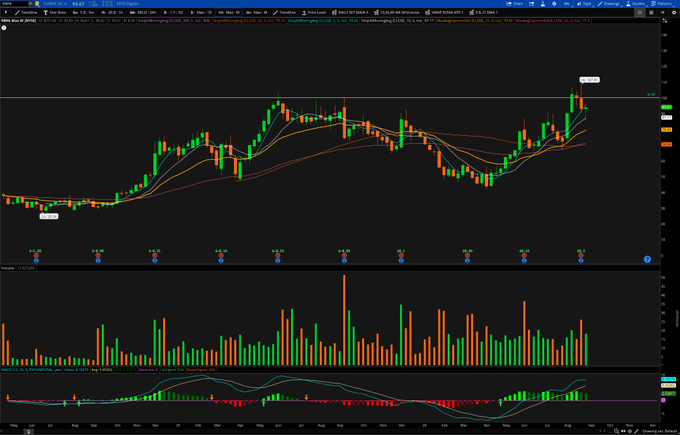
Task: Click the Lo: 28.34 price bubble
Action: tap(49, 216)
